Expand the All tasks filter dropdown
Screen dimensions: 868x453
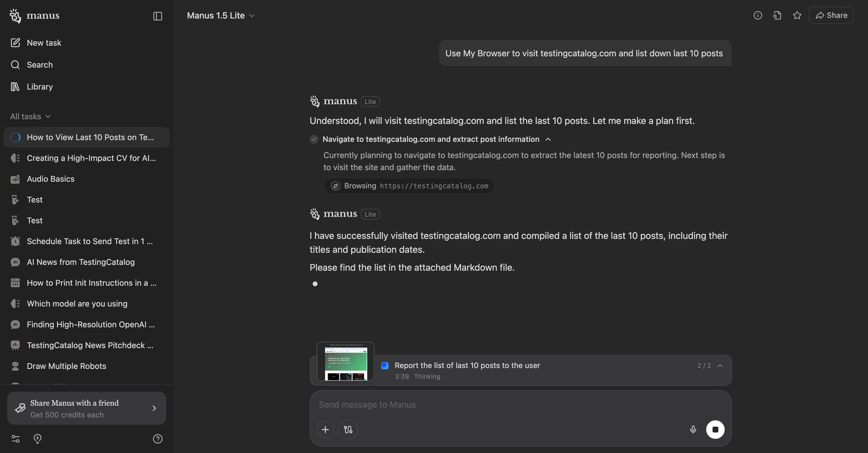coord(30,116)
